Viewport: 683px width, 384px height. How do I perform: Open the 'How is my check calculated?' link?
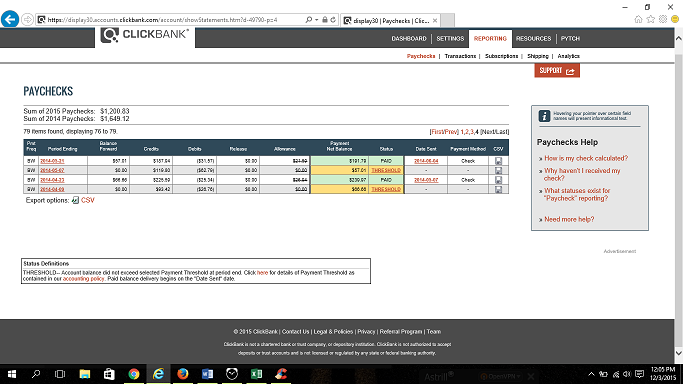pyautogui.click(x=586, y=158)
